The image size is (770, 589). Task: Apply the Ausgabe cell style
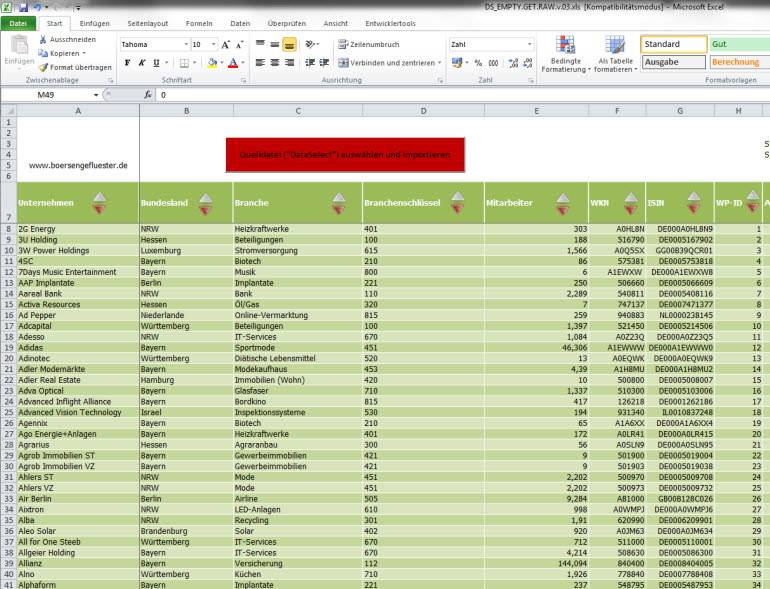point(674,62)
